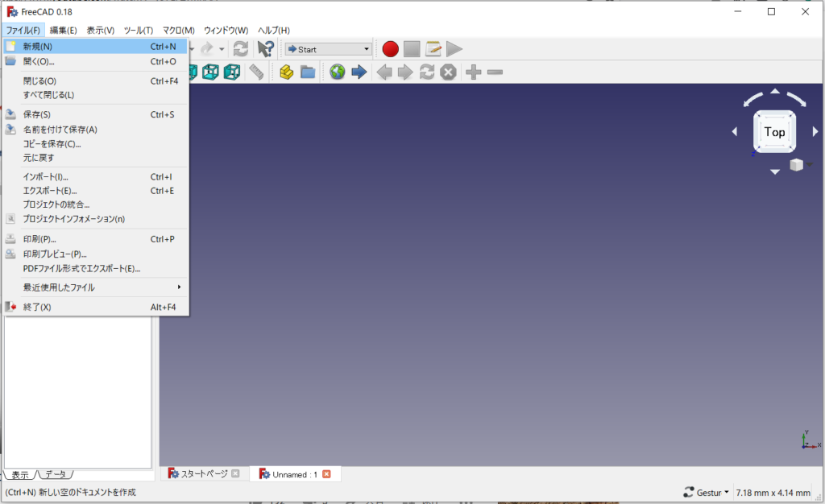Rotate view with cube's right arrow
Image resolution: width=825 pixels, height=504 pixels.
(815, 132)
